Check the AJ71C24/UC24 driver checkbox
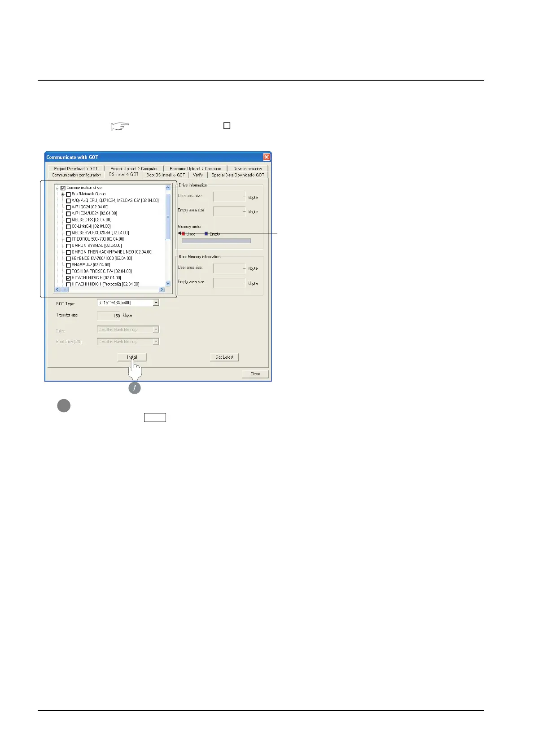 69,214
